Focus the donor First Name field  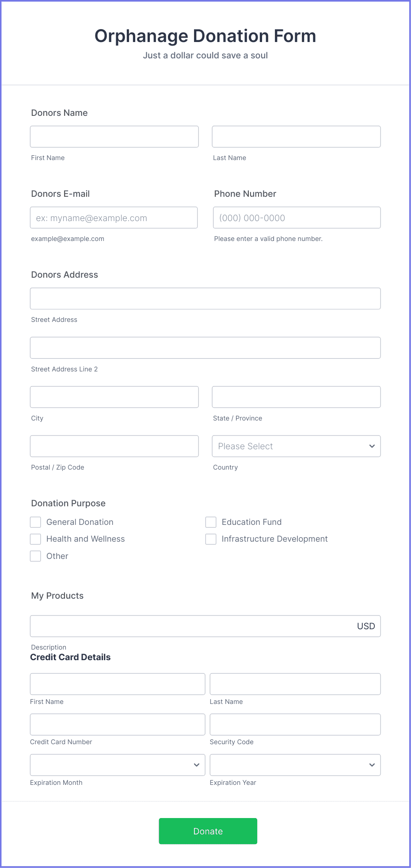click(114, 137)
